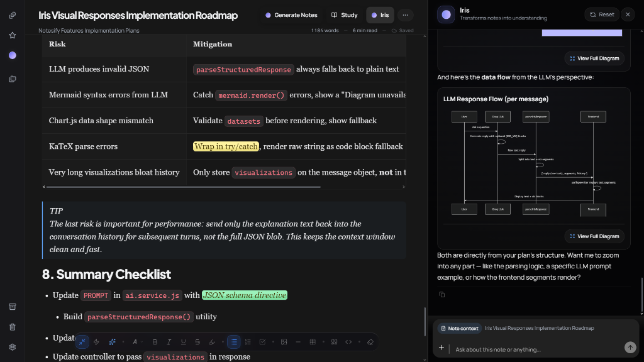This screenshot has height=362, width=644.
Task: Click the 8. Summary Checklist heading
Action: point(106,275)
